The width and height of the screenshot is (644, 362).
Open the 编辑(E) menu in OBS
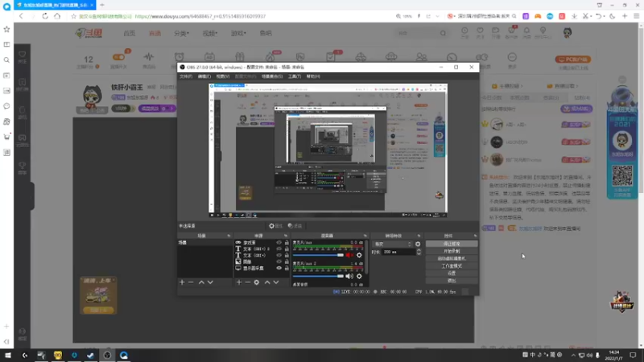pos(204,76)
